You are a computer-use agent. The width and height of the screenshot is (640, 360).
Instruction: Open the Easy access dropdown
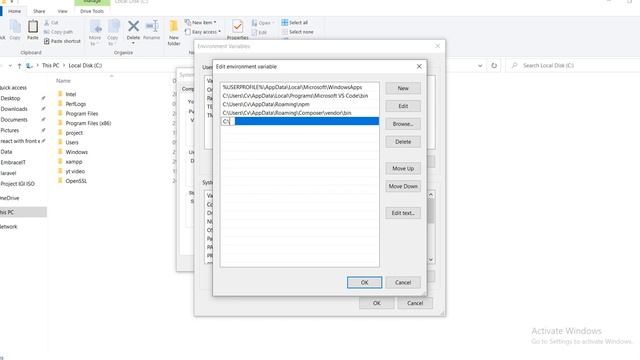pos(202,32)
